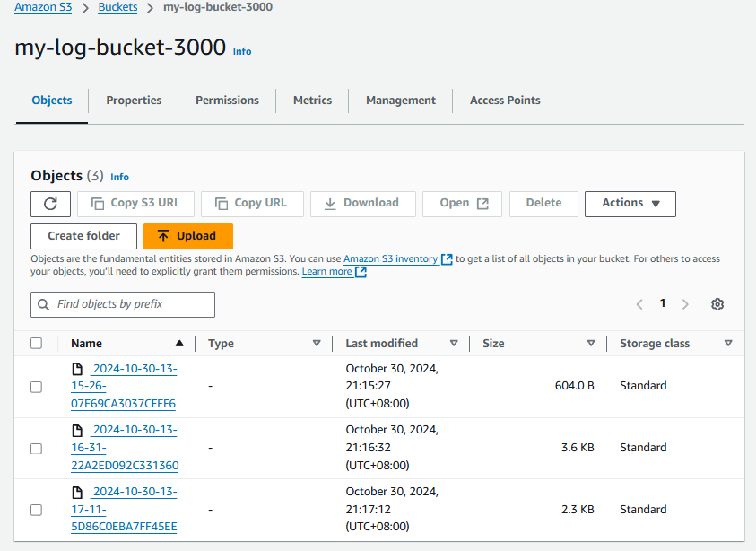Check the last object's row checkbox
Image resolution: width=756 pixels, height=551 pixels.
click(36, 509)
